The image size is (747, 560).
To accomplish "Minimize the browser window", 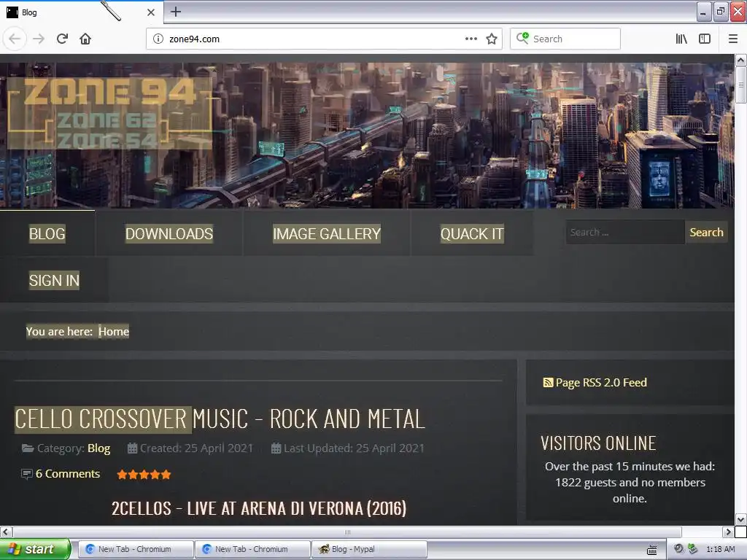I will pos(704,12).
